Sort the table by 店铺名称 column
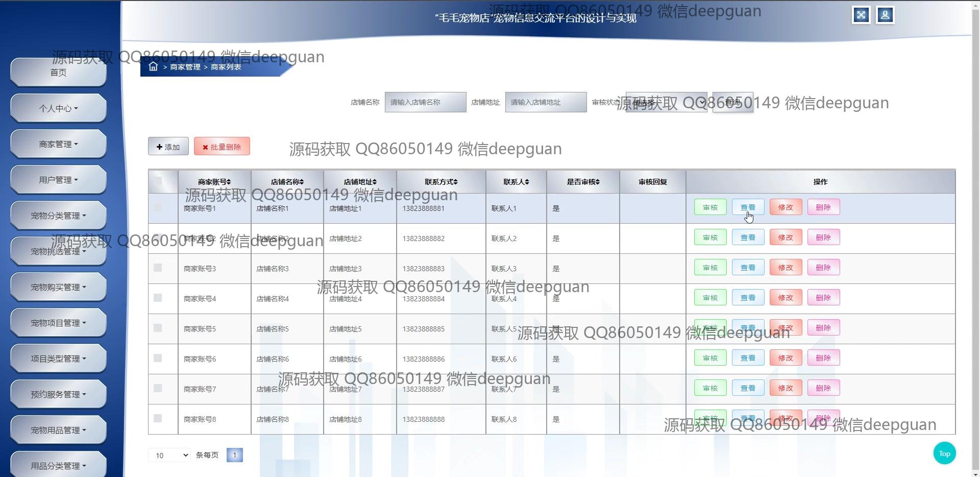This screenshot has height=477, width=980. click(287, 182)
